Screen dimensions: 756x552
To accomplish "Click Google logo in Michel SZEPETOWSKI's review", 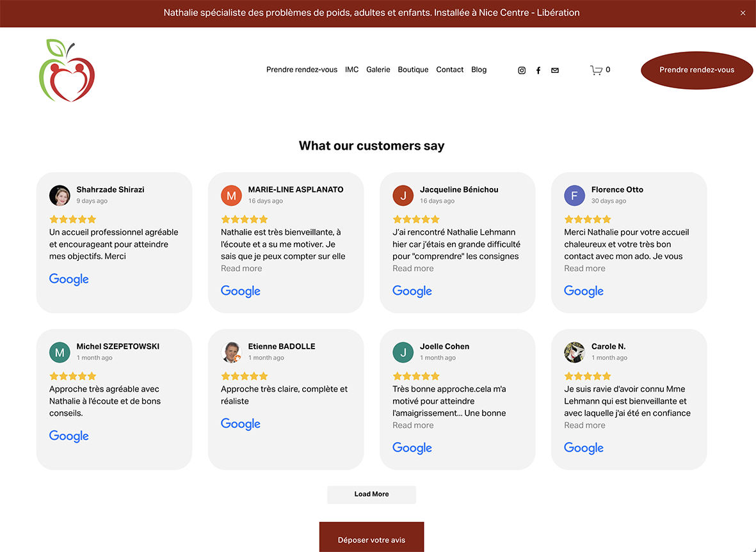I will coord(69,436).
